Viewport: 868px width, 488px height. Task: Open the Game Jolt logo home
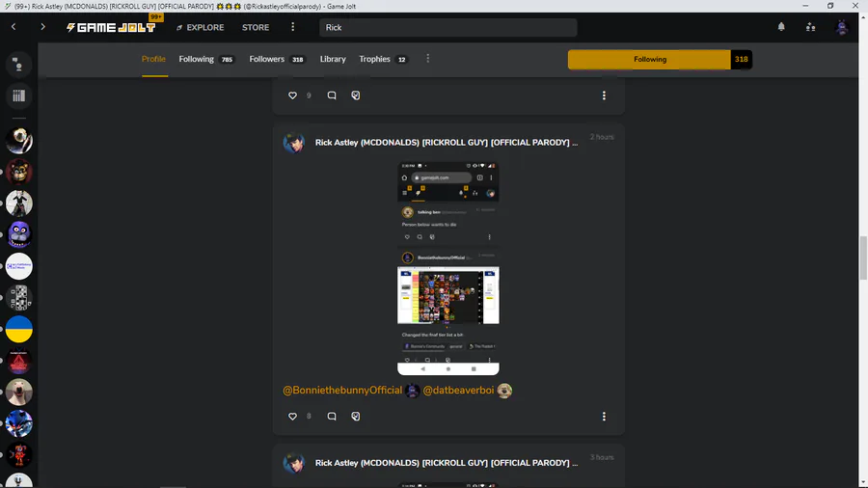(x=111, y=27)
